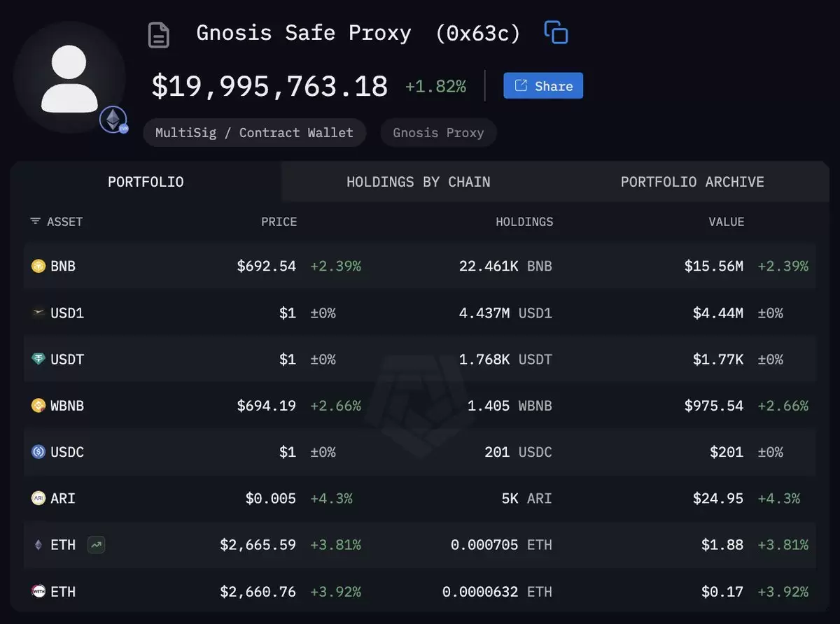Click the $0.17 value cell
The height and width of the screenshot is (624, 840).
point(722,592)
